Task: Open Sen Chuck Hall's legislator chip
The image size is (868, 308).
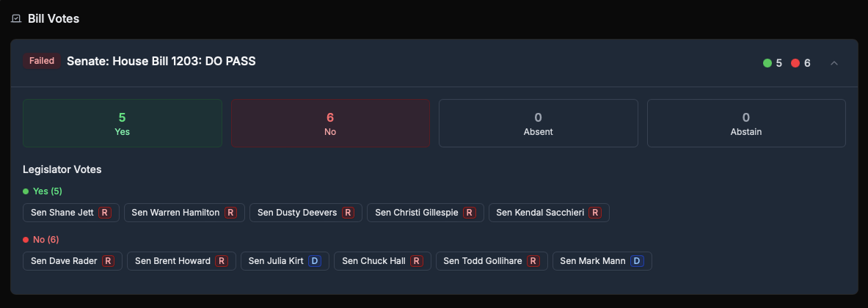Action: click(382, 261)
